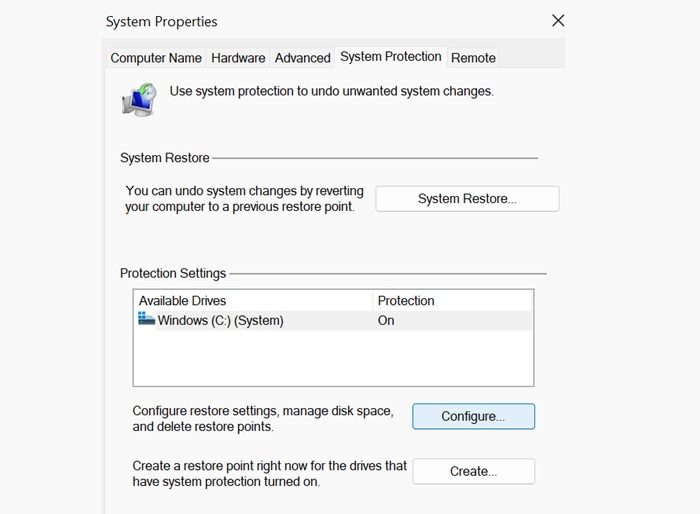Switch to the Computer Name tab

pos(156,58)
